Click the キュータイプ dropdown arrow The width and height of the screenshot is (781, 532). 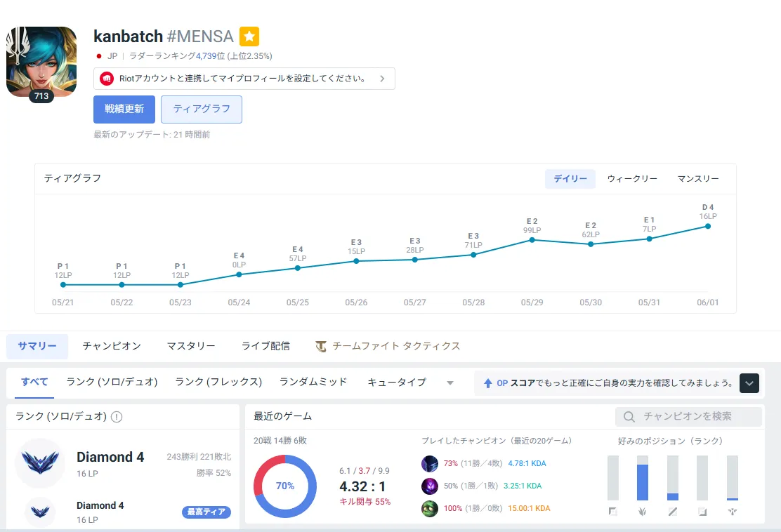click(x=450, y=383)
